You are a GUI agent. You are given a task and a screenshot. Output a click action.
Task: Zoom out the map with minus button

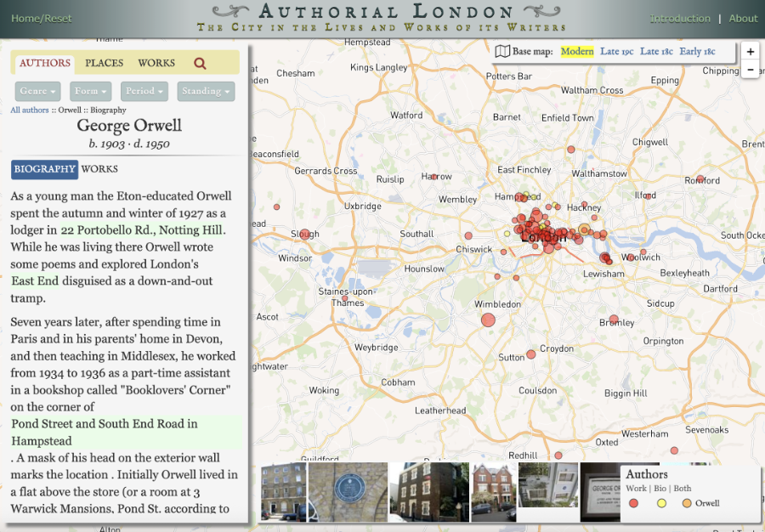[750, 71]
